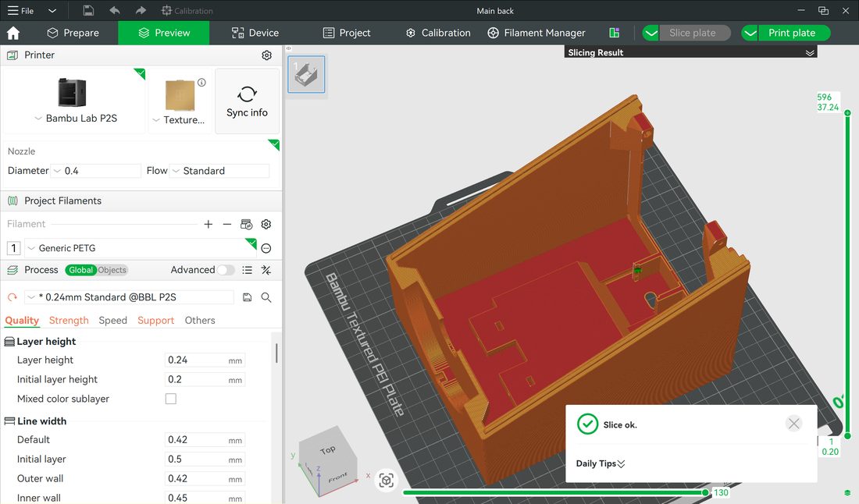Click the Save project icon
Viewport: 859px width, 504px height.
[88, 10]
